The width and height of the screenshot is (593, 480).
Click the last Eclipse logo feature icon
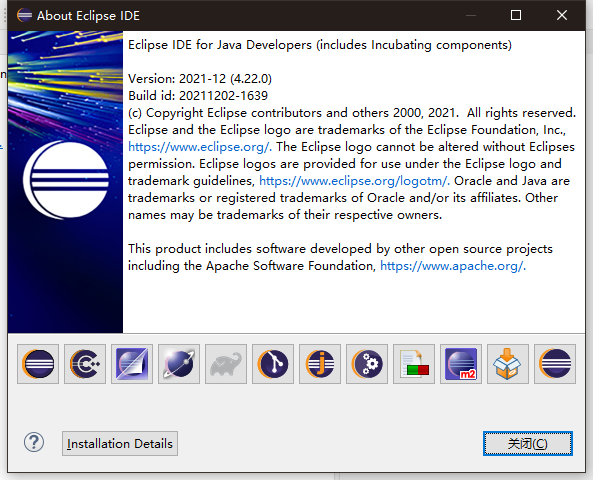pyautogui.click(x=555, y=364)
